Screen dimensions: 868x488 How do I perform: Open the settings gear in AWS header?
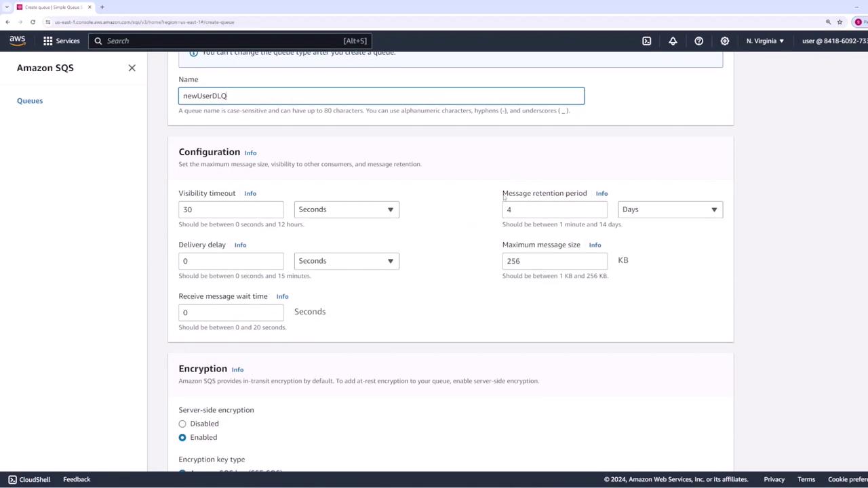pos(724,41)
